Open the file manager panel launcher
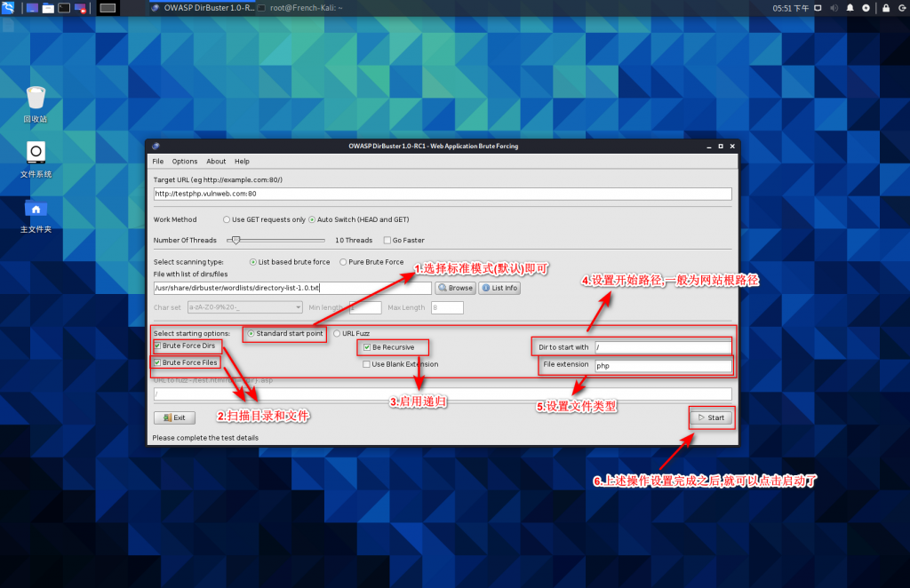Image resolution: width=910 pixels, height=588 pixels. pos(48,8)
